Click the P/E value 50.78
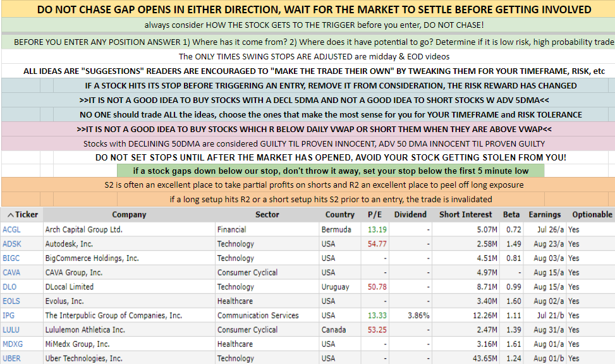 coord(377,287)
